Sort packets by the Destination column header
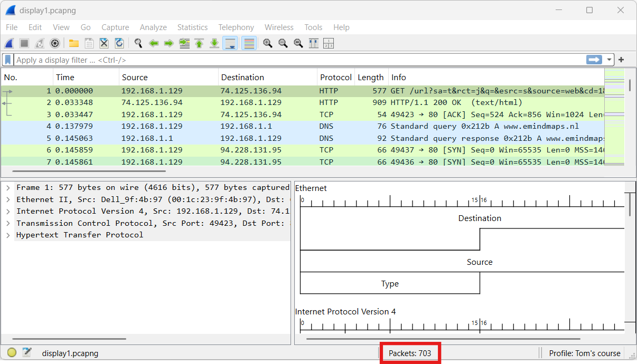The width and height of the screenshot is (637, 364). (x=267, y=78)
